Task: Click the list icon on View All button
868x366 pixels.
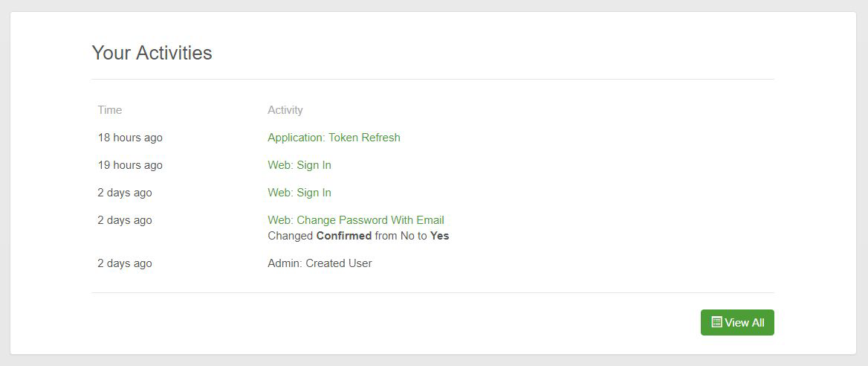Action: click(x=716, y=322)
